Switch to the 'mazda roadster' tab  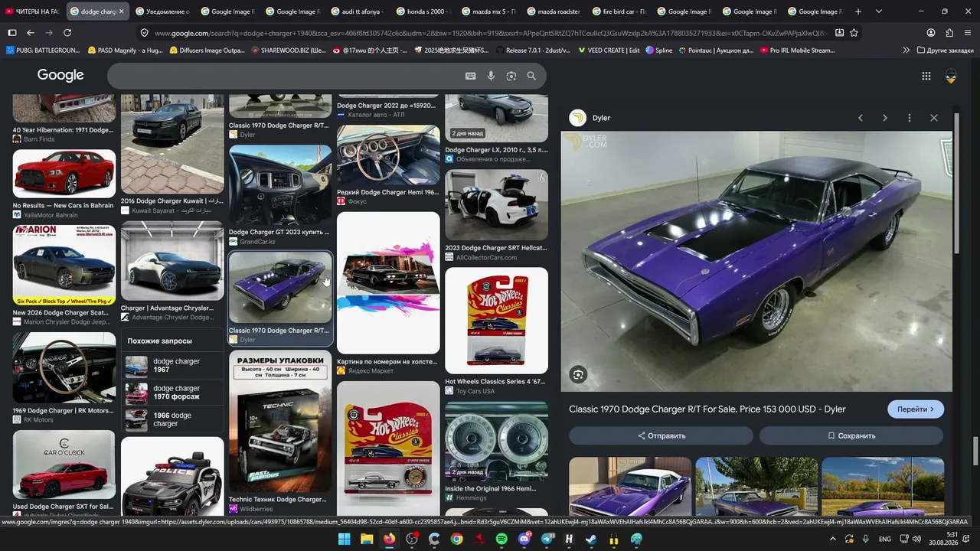554,11
